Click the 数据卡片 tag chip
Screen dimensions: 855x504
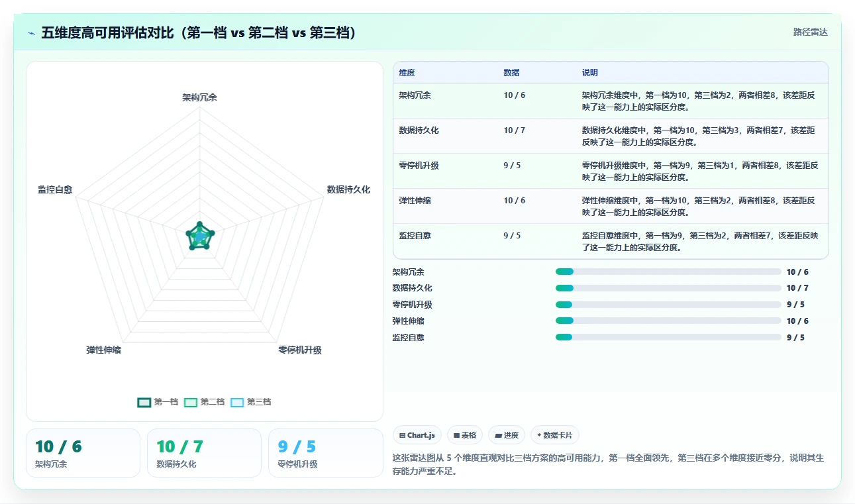pyautogui.click(x=555, y=435)
